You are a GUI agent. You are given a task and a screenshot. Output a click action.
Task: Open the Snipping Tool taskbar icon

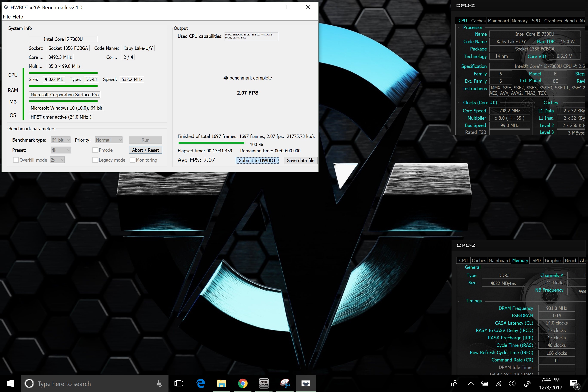(x=285, y=383)
